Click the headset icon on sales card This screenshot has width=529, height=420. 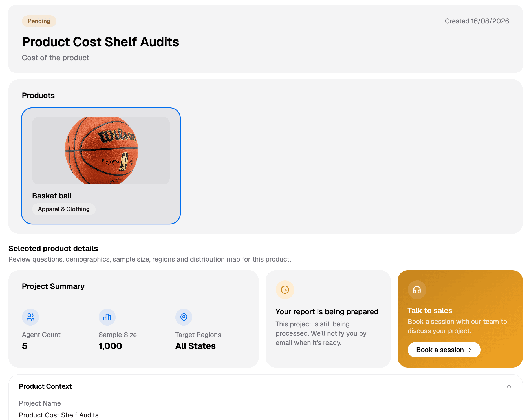point(417,289)
